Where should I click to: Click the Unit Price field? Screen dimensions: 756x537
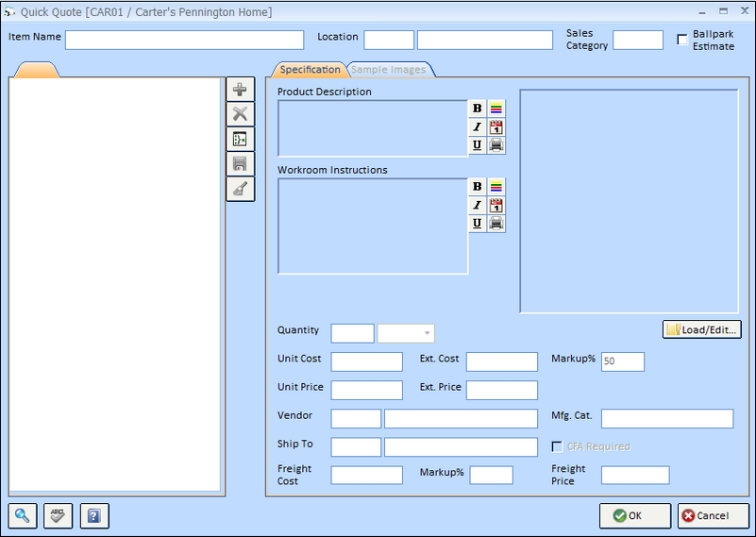click(367, 390)
